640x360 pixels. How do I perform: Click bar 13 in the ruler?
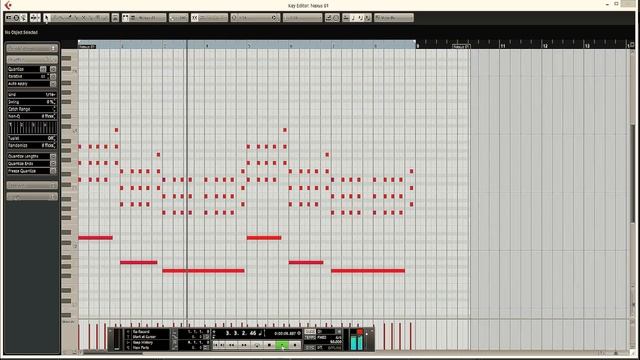click(587, 46)
